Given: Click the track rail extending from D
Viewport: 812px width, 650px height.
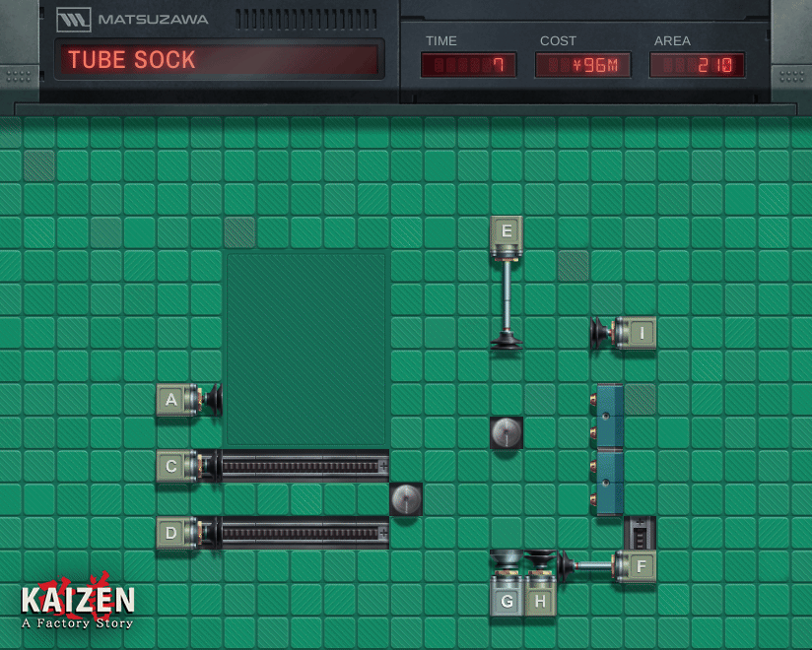Looking at the screenshot, I should click(305, 533).
